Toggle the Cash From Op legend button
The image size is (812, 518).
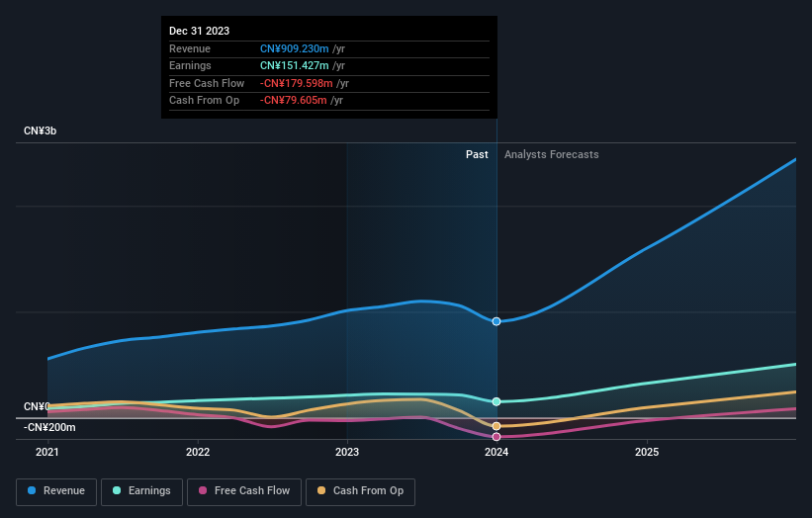(x=360, y=491)
